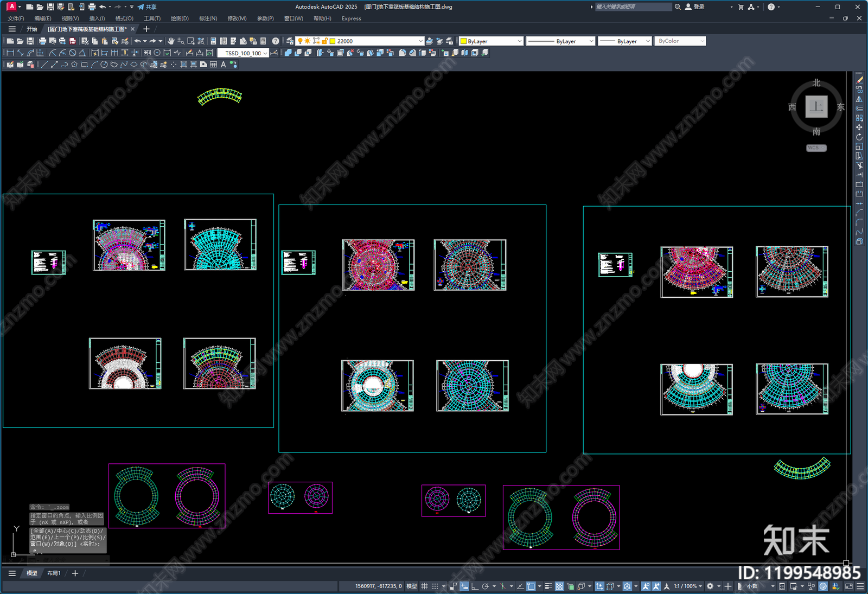
Task: Select the Pan hand tool
Action: click(x=171, y=41)
